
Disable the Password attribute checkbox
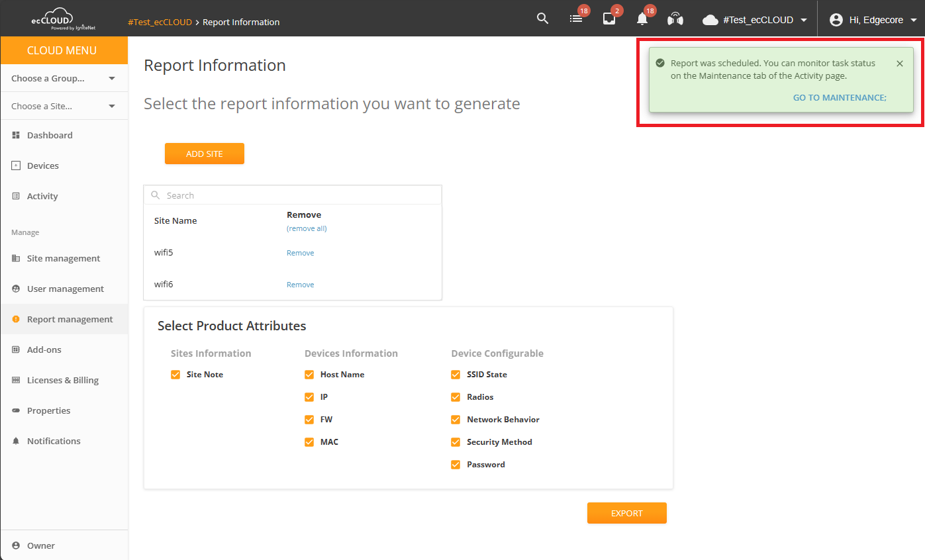pos(455,464)
